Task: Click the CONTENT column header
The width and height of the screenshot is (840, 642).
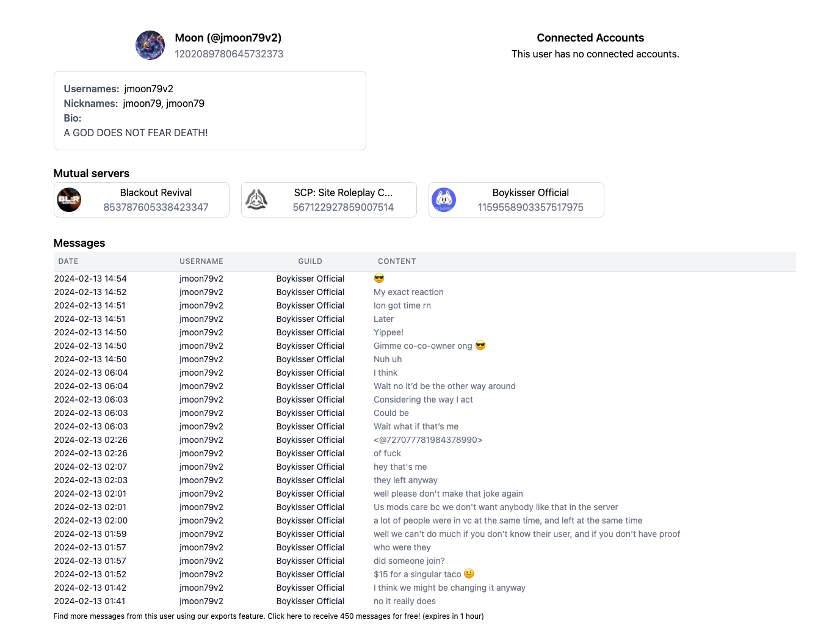Action: pyautogui.click(x=397, y=261)
